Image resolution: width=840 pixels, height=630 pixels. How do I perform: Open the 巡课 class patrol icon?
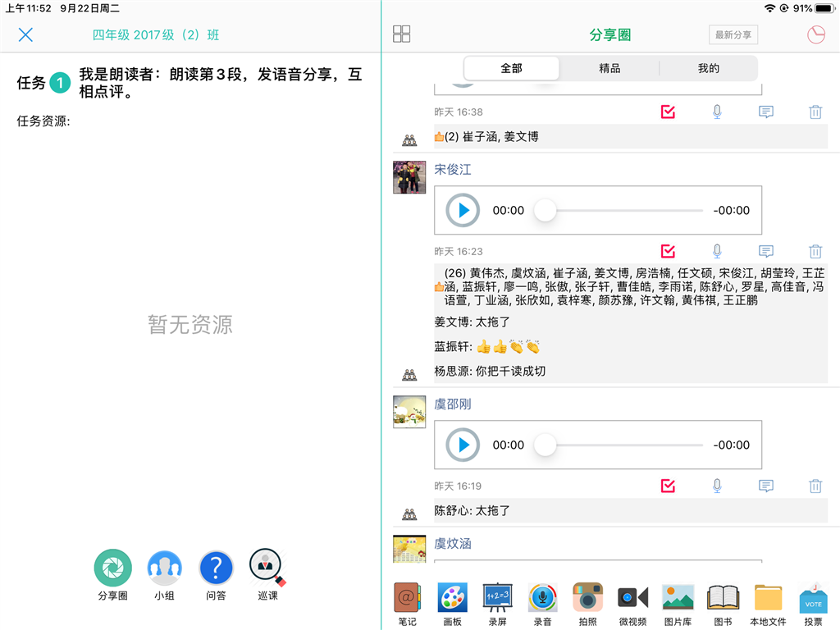tap(267, 566)
